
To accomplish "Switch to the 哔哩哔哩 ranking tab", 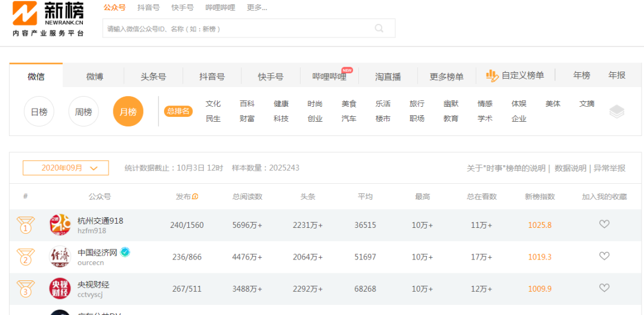I will click(329, 76).
